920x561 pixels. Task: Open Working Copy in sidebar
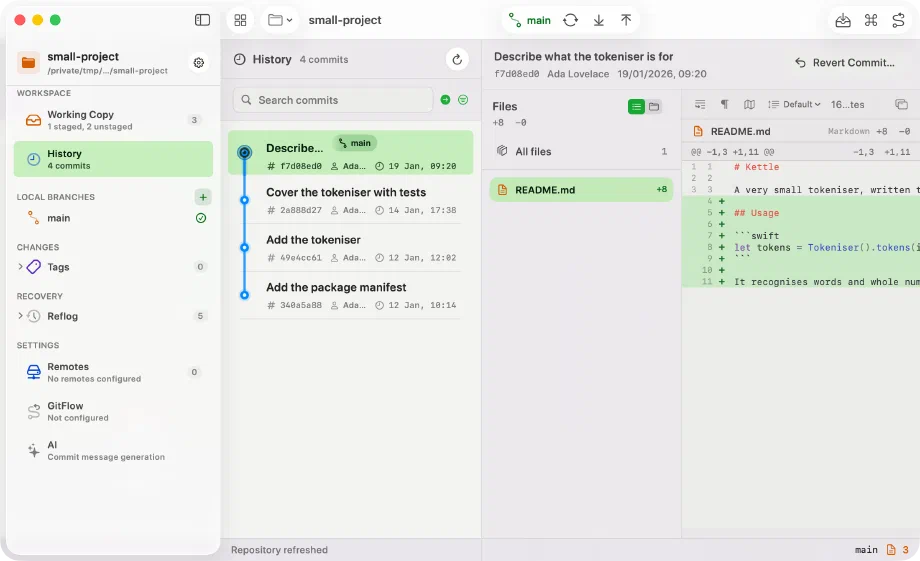click(x=113, y=120)
